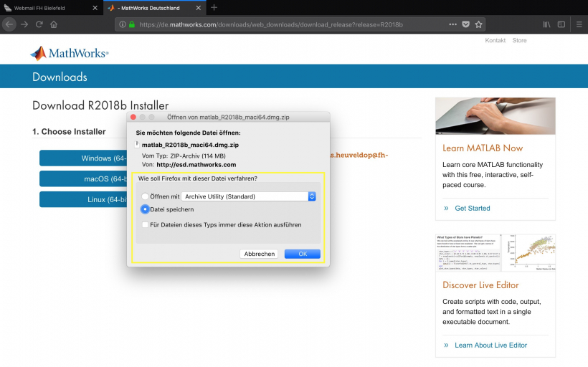This screenshot has width=588, height=367.
Task: Bookmark this page with the star icon
Action: pos(479,24)
